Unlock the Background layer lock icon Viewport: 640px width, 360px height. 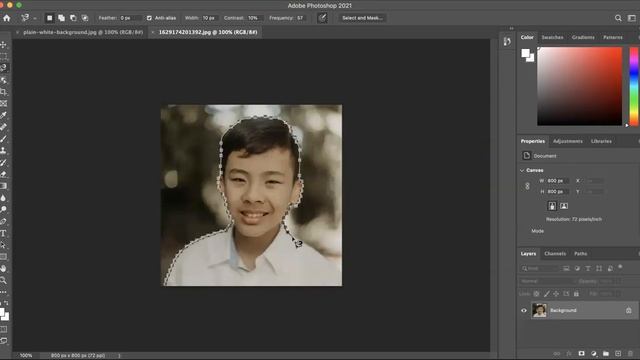click(629, 311)
